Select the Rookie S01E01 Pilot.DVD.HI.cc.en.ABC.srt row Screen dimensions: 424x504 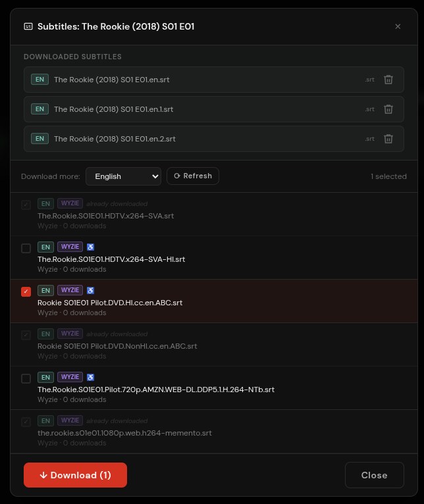point(214,301)
